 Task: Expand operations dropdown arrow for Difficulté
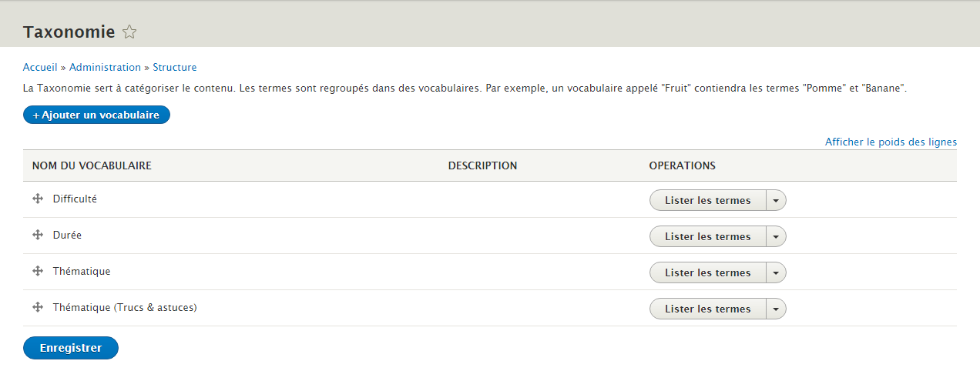[x=776, y=200]
